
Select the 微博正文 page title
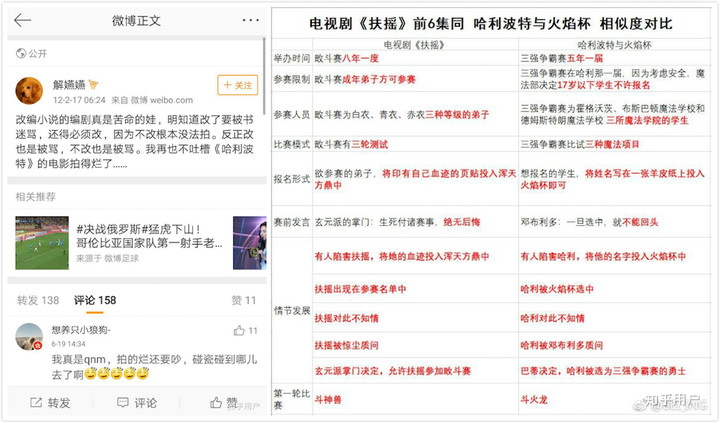coord(136,21)
